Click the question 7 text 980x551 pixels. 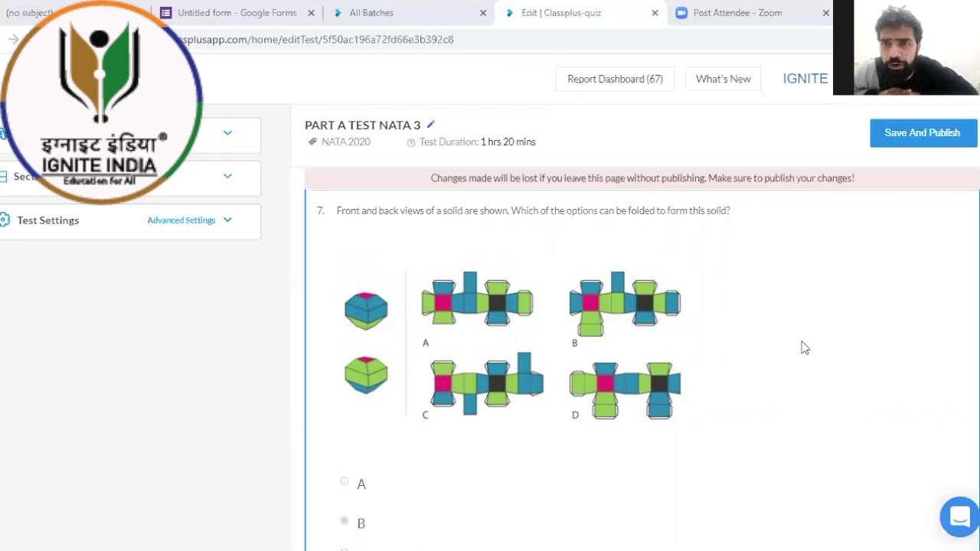click(533, 210)
